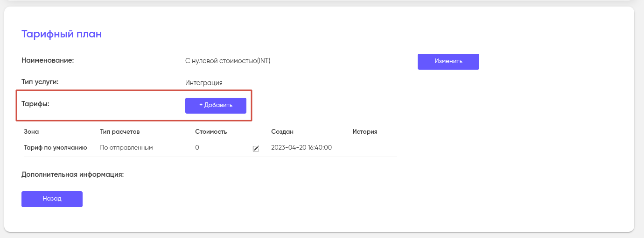Click the Наименование label

pyautogui.click(x=48, y=60)
